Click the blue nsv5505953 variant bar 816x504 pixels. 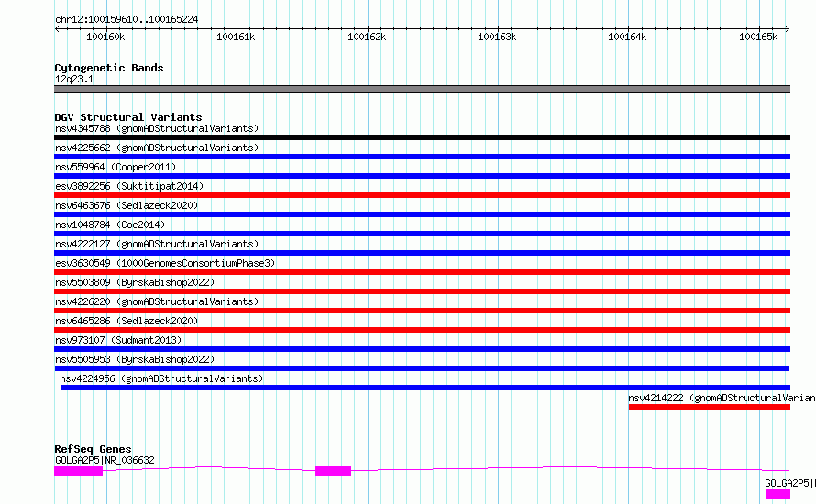tap(422, 368)
